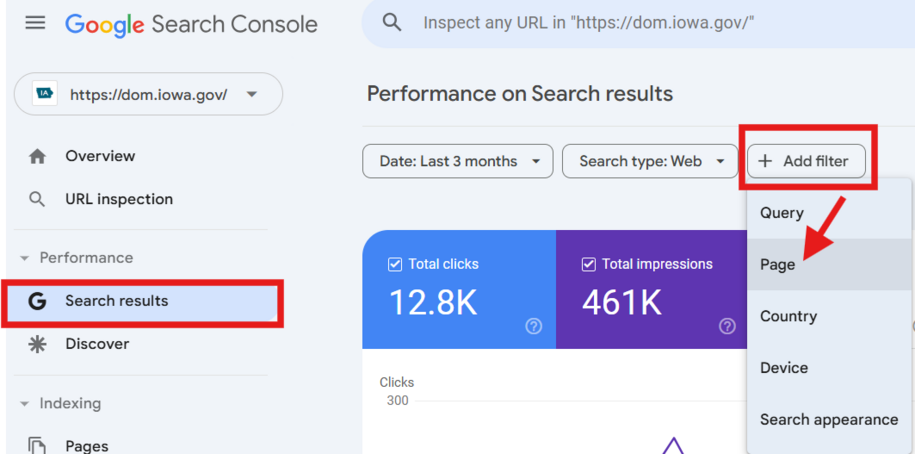The width and height of the screenshot is (915, 454).
Task: Click the Google Search Console logo
Action: (x=191, y=25)
